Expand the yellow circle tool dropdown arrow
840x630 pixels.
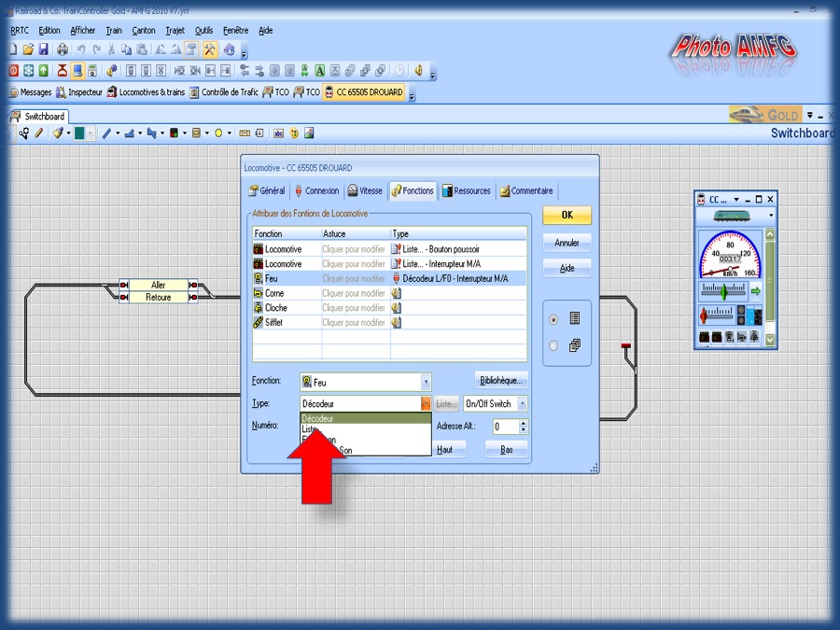point(230,133)
